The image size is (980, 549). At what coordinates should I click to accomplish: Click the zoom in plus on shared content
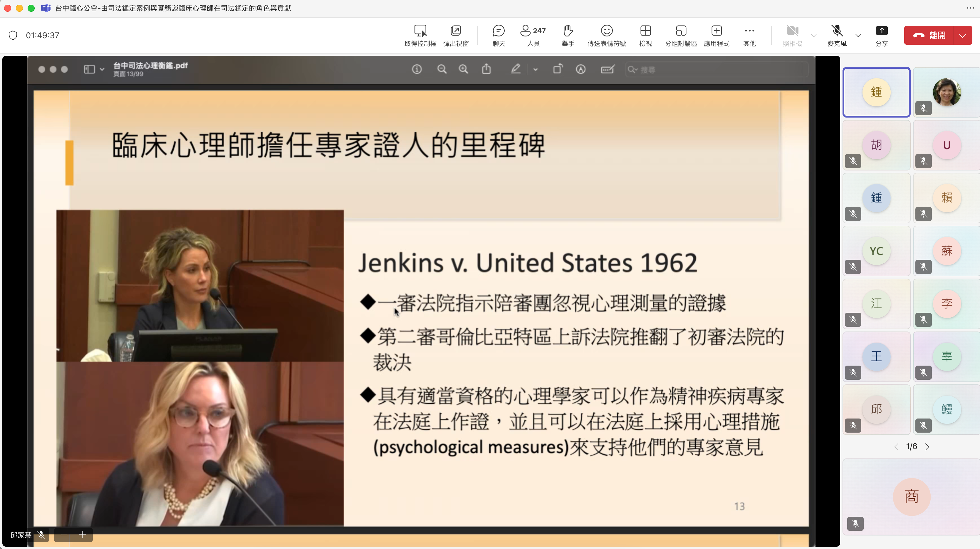point(83,535)
